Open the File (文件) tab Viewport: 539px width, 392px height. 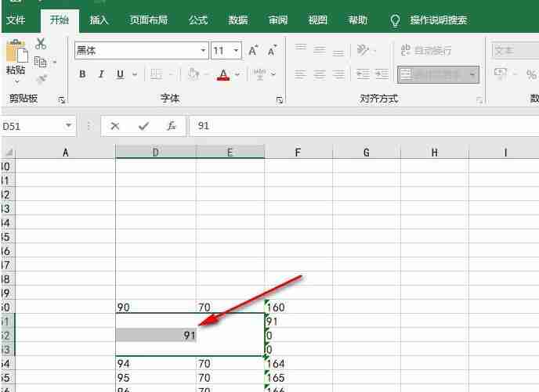pos(16,20)
